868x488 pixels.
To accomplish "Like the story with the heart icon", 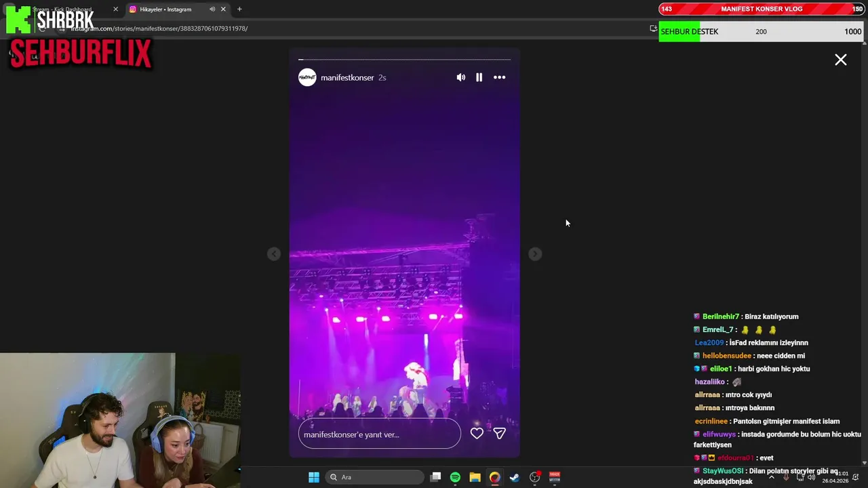I will point(477,433).
